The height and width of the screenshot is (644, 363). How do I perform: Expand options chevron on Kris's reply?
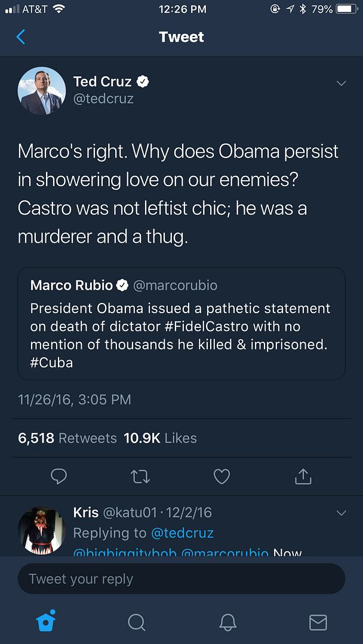pos(341,513)
